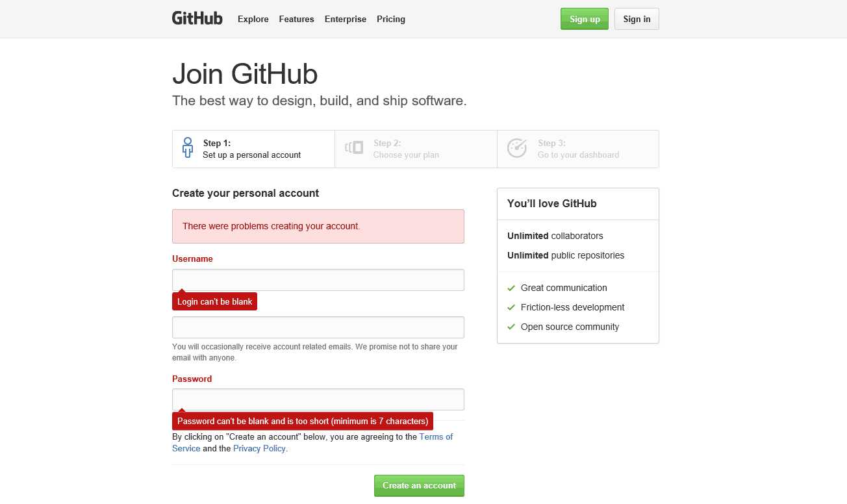Screen dimensions: 847x504
Task: Click the Step 2 plan cards icon
Action: [x=354, y=147]
